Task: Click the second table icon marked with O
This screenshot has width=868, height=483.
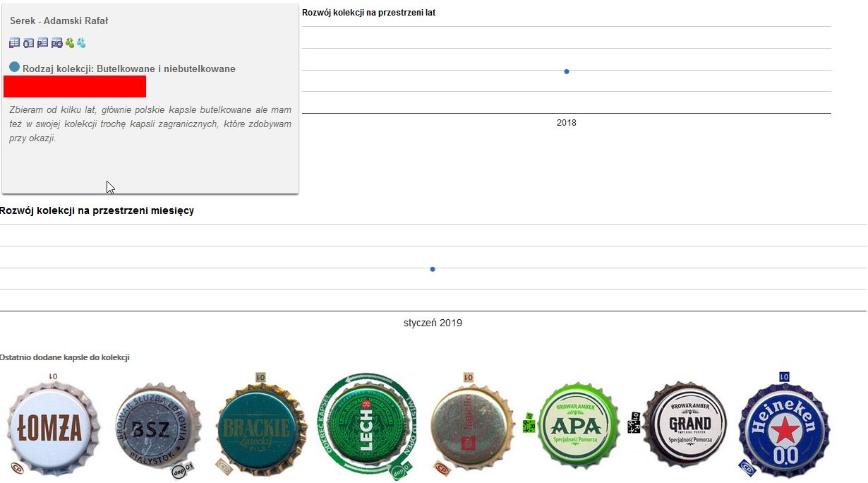Action: [28, 43]
